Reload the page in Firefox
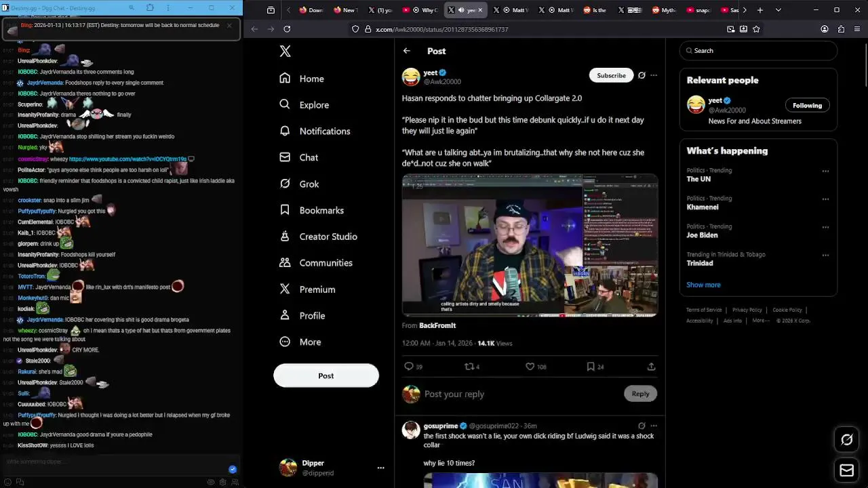Viewport: 868px width, 488px height. 287,29
